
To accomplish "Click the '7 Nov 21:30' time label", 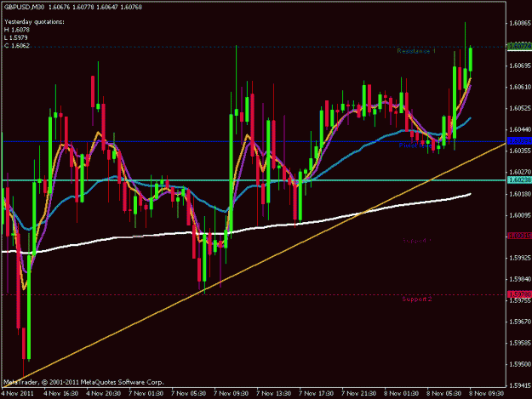I will [358, 394].
